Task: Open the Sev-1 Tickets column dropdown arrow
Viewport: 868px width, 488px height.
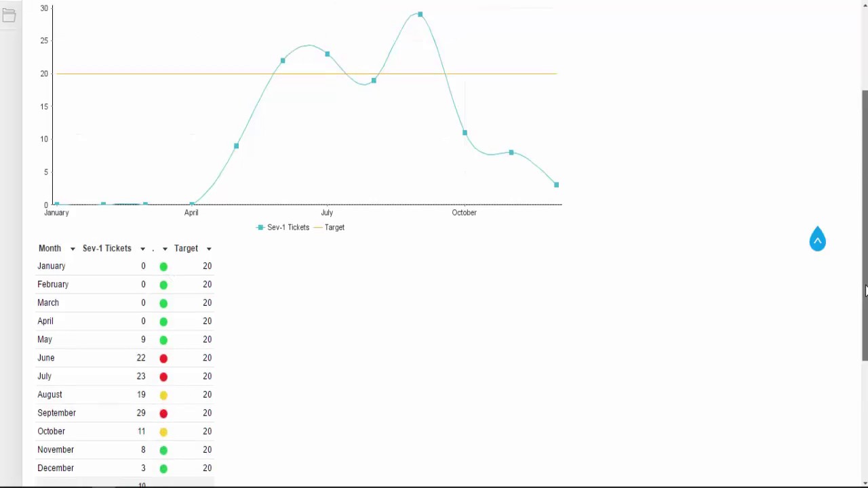Action: coord(142,249)
